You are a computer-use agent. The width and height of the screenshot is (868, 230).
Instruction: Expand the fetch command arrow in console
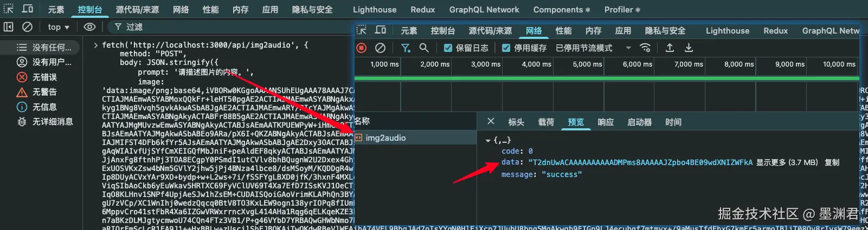[96, 45]
